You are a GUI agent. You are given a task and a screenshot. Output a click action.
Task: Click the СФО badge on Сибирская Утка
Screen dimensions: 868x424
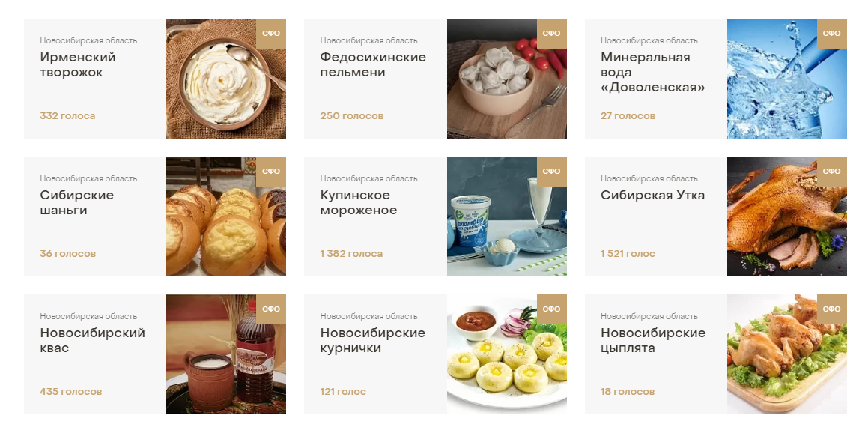(831, 172)
